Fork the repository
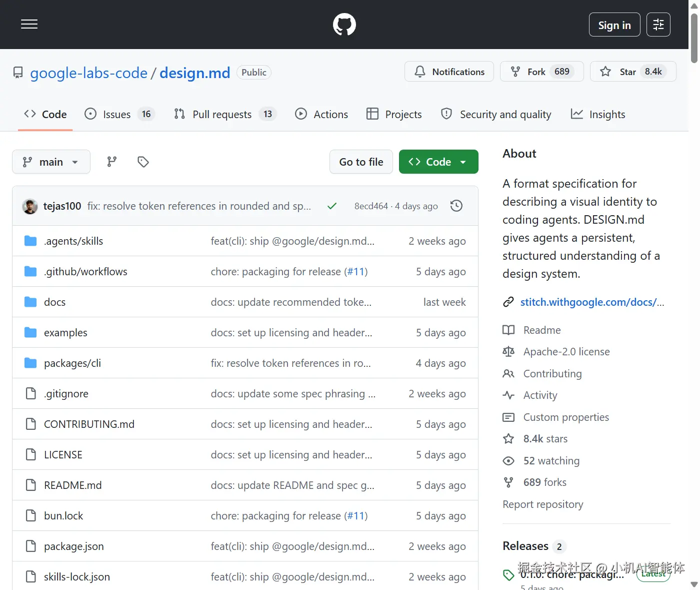Screen dimensions: 700x590 click(541, 72)
